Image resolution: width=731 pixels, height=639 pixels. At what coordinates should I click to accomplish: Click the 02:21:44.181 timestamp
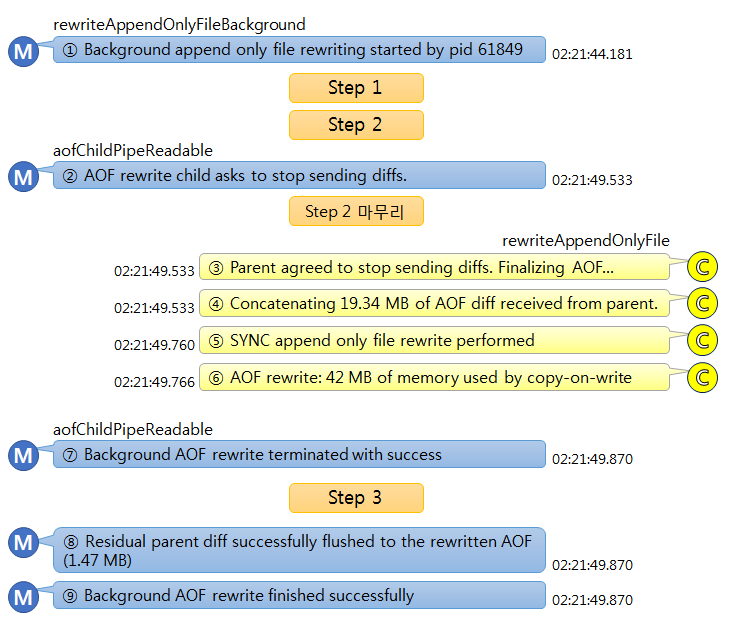592,55
